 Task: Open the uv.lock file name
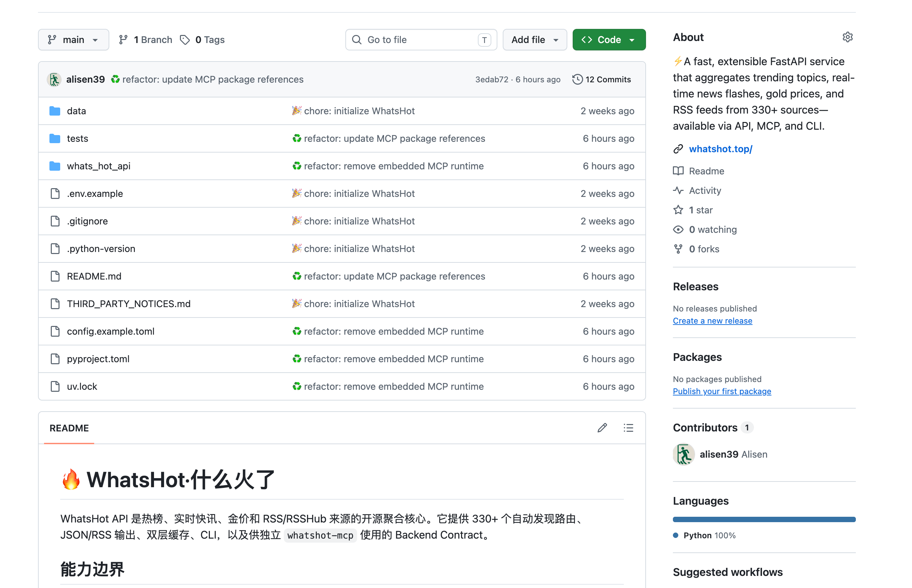tap(82, 386)
